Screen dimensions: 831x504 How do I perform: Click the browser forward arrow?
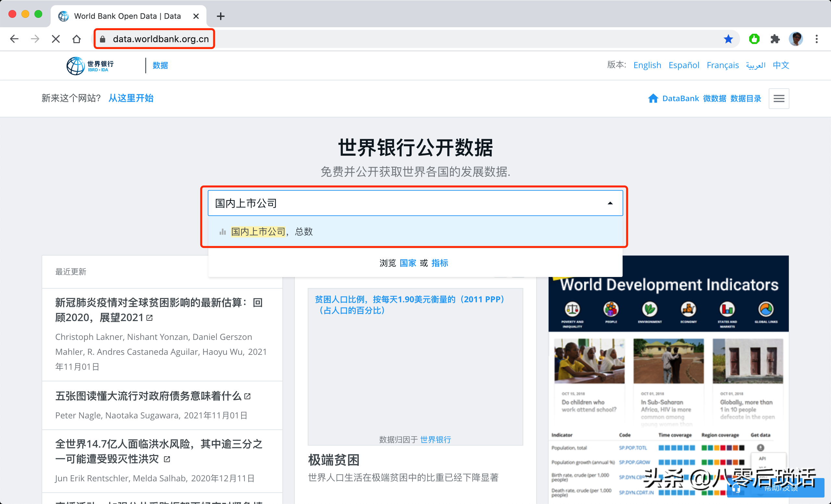click(x=35, y=39)
